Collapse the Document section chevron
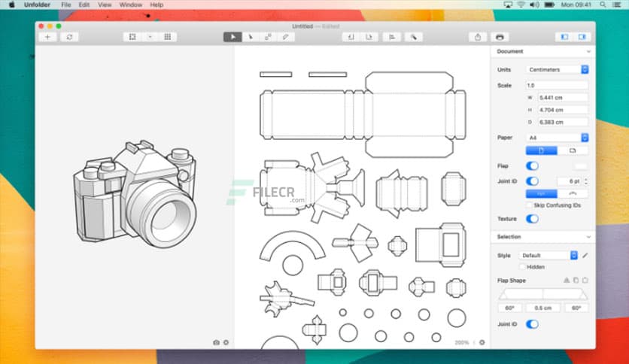The height and width of the screenshot is (364, 629). [588, 52]
